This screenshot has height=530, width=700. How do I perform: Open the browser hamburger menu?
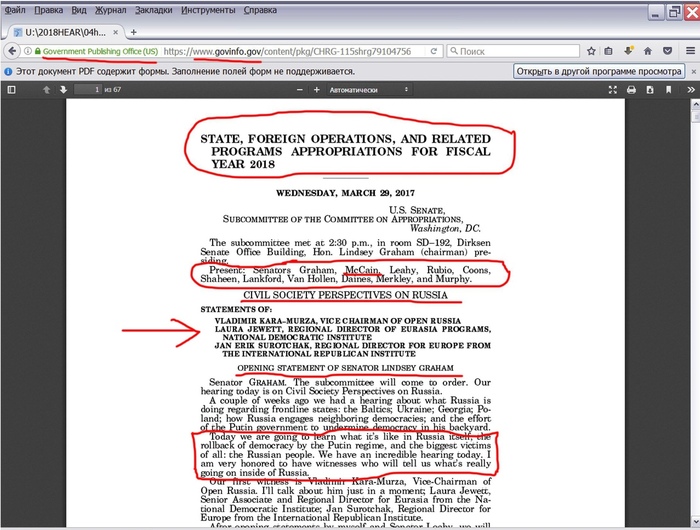pyautogui.click(x=690, y=51)
